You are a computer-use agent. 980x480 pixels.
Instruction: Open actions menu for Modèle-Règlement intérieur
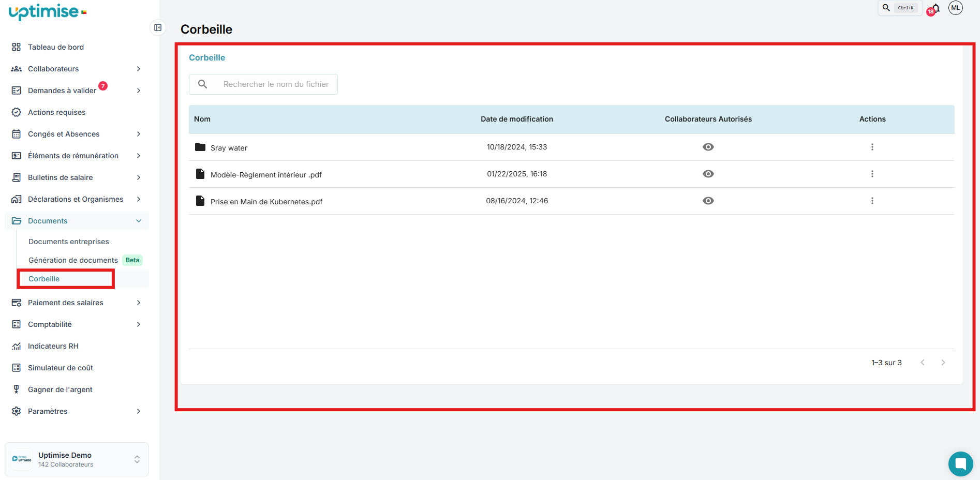(872, 174)
